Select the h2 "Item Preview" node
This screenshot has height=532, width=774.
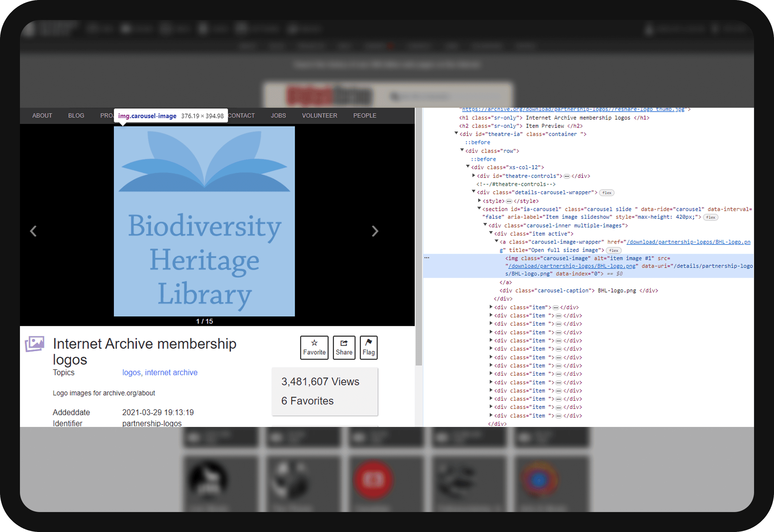521,126
